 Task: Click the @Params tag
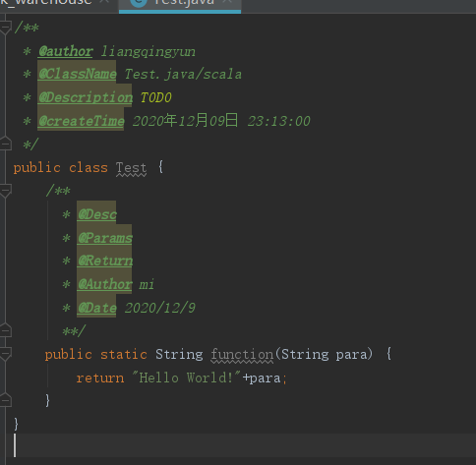[105, 238]
